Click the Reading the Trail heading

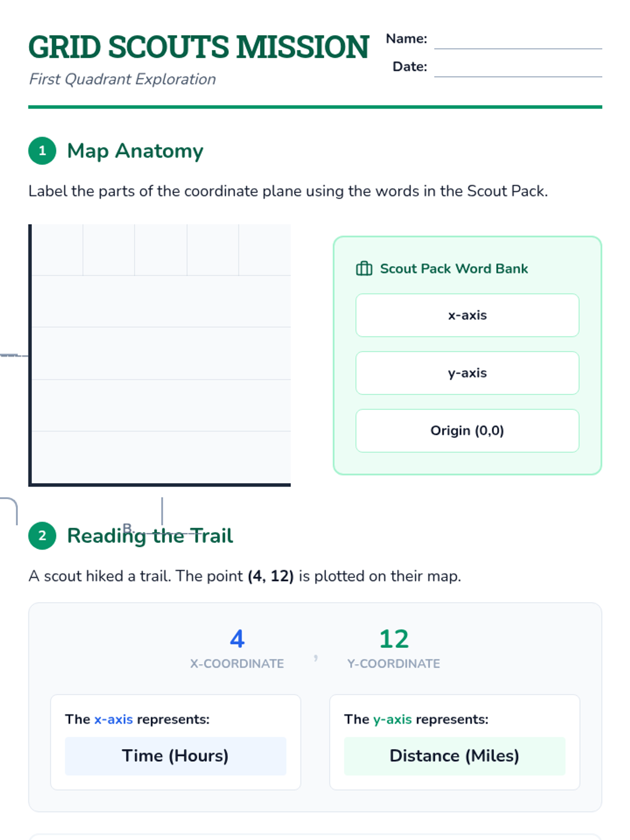click(150, 536)
